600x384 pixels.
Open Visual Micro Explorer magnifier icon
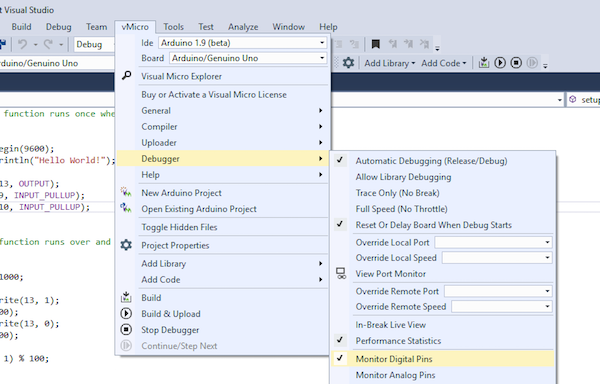(x=126, y=76)
